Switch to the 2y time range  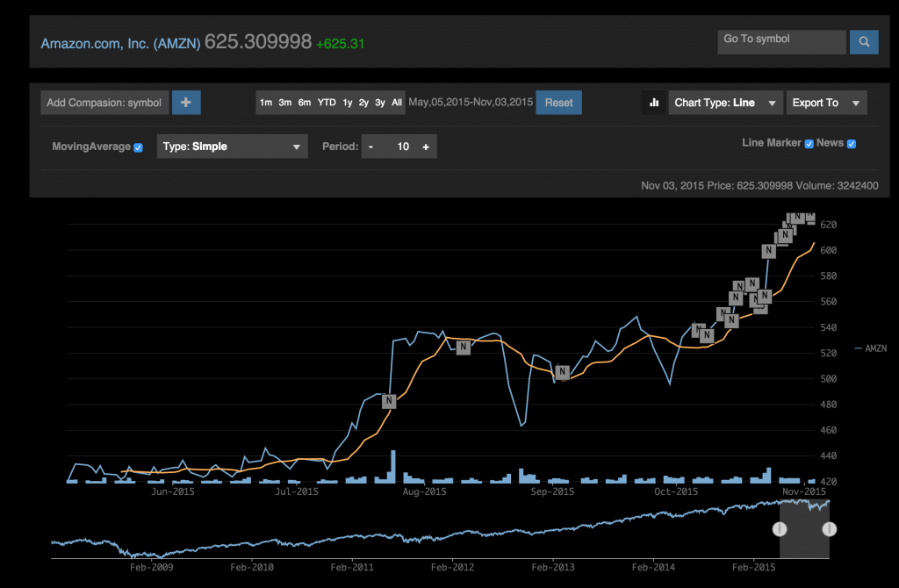coord(363,103)
